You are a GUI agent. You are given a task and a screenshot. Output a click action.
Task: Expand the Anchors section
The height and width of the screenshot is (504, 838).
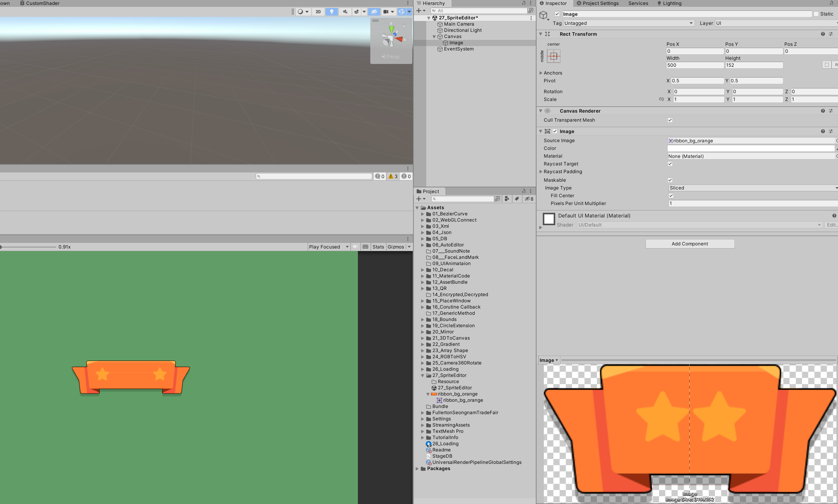pos(541,73)
